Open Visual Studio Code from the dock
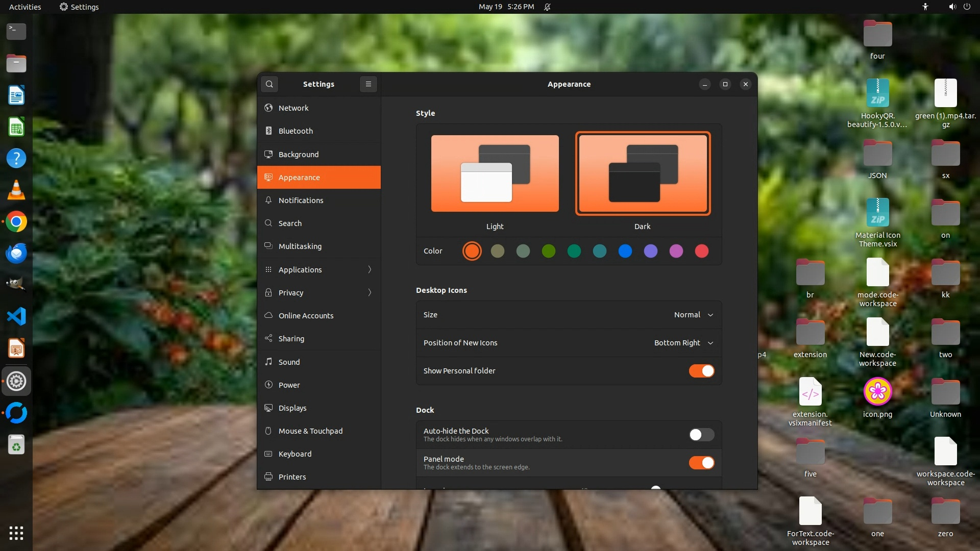This screenshot has width=980, height=551. click(16, 316)
